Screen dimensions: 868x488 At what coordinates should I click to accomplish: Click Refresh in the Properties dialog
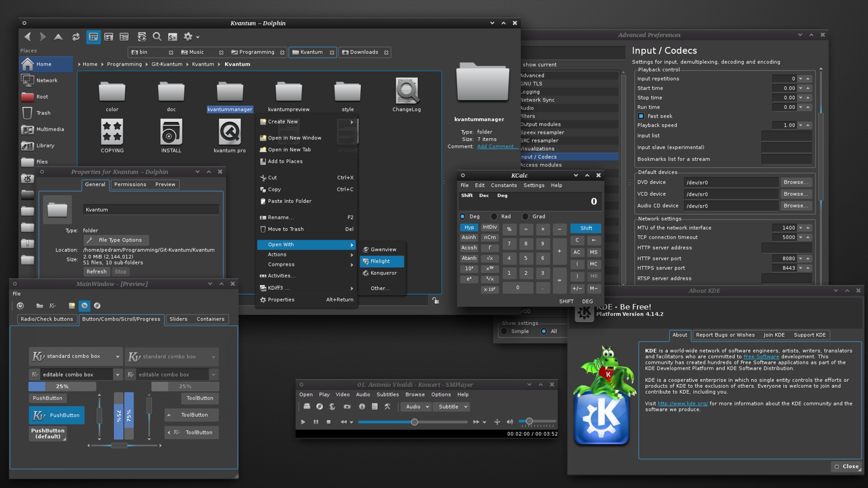[97, 272]
